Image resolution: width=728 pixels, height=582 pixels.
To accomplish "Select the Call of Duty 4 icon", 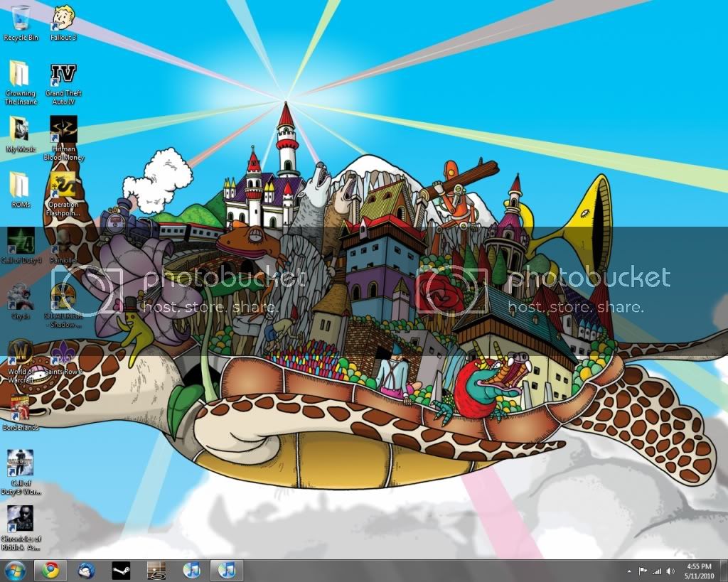I will (21, 242).
